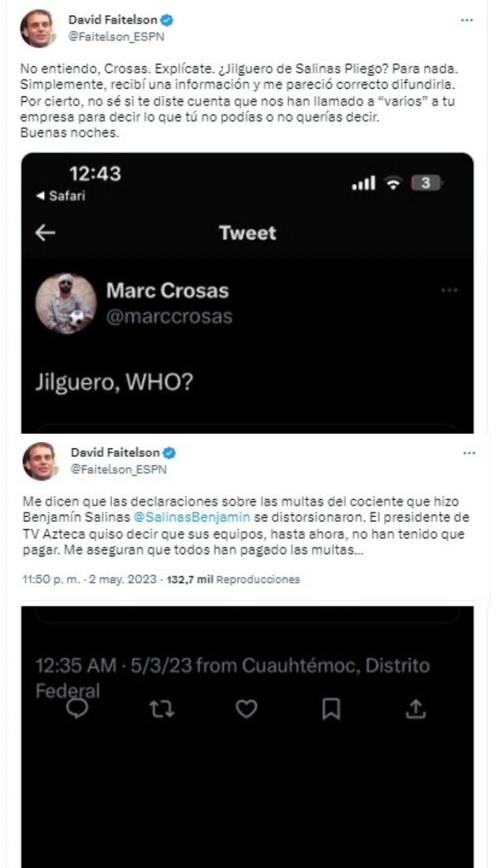Open Marc Crosas profile picture
Viewport: 504px width, 868px height.
click(66, 304)
